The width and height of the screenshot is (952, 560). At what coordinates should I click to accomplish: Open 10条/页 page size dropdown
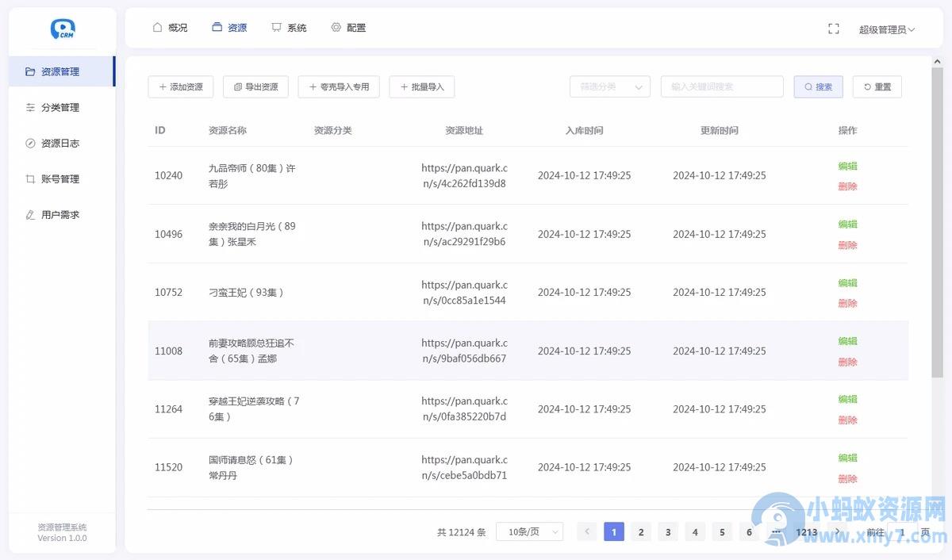[x=530, y=531]
